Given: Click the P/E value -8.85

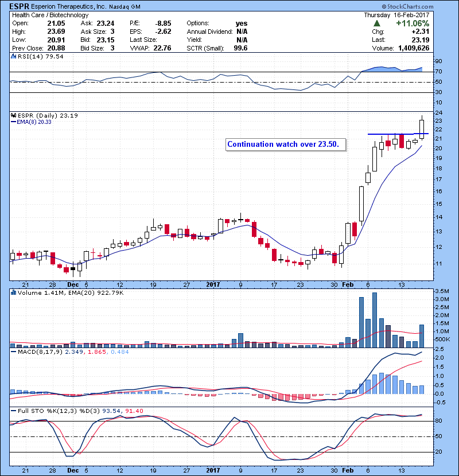Looking at the screenshot, I should (163, 24).
